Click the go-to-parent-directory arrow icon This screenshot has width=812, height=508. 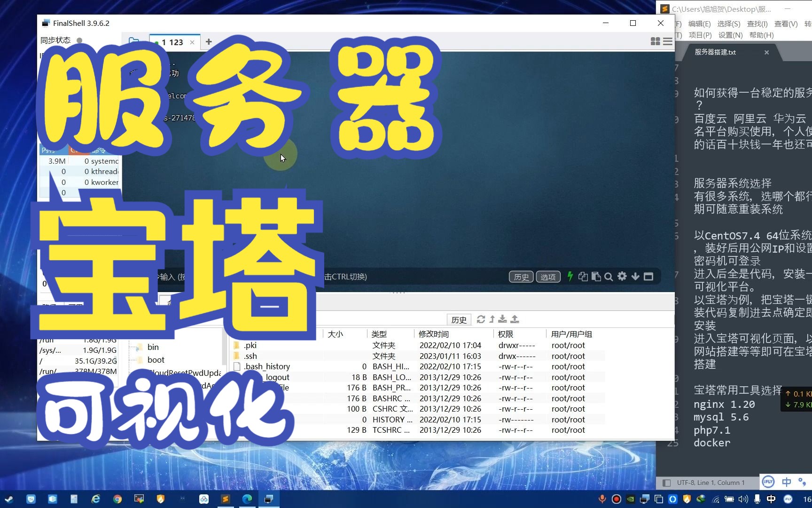coord(492,319)
